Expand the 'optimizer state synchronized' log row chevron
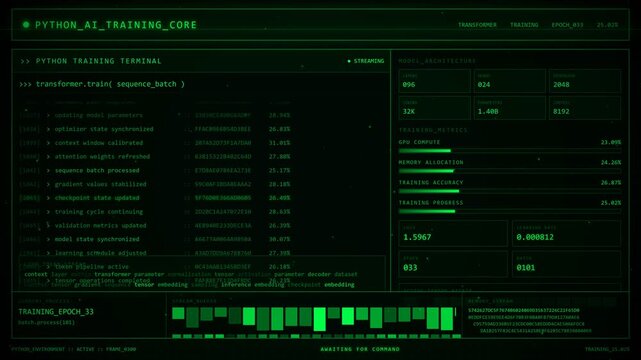Screen dimensions: 641x360 pos(48,129)
